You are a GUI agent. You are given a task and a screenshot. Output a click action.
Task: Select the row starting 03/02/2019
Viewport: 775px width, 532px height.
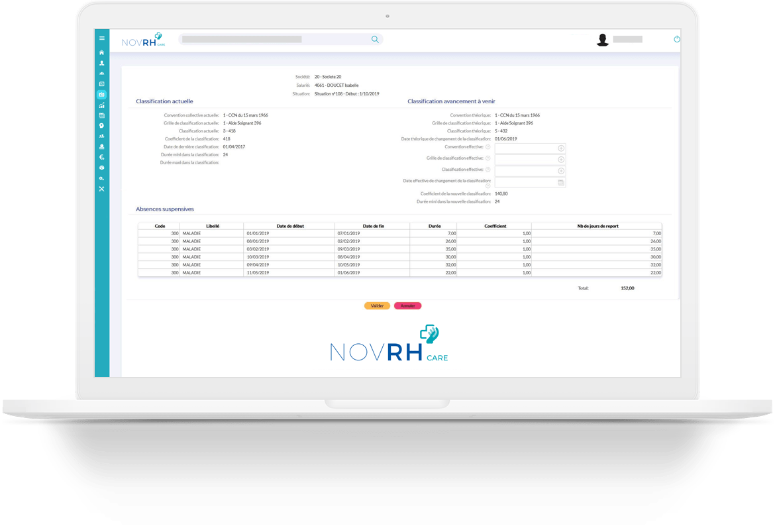point(400,249)
